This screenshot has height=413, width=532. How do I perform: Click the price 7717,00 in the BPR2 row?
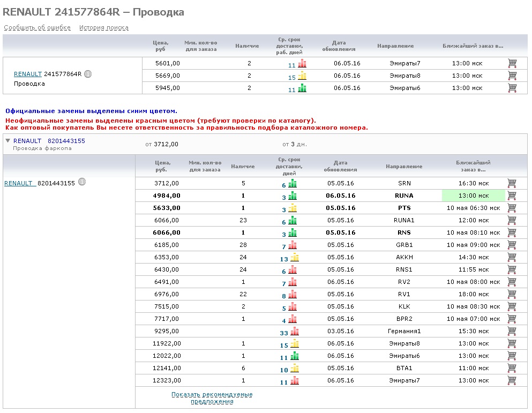[x=167, y=319]
